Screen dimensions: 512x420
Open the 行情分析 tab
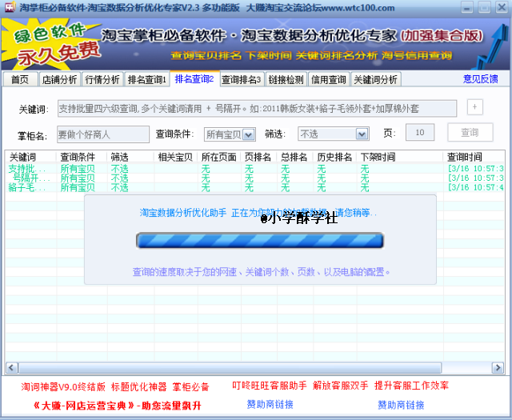[102, 79]
